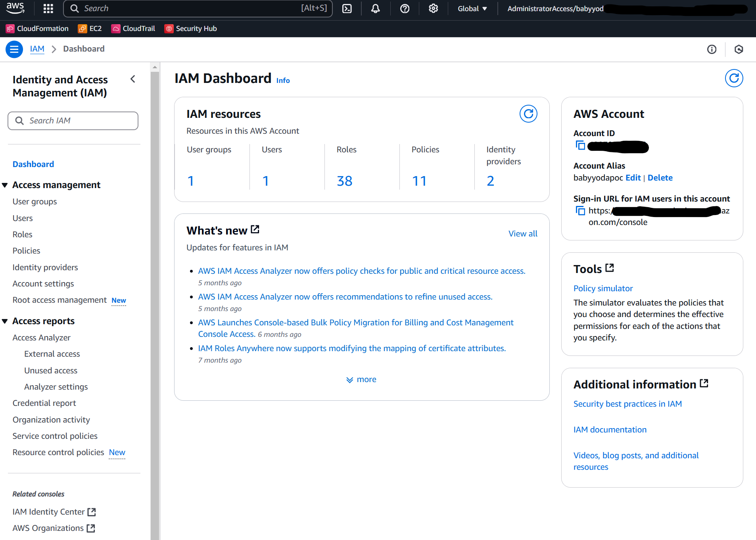The image size is (756, 540).
Task: Open Root access management
Action: point(59,300)
